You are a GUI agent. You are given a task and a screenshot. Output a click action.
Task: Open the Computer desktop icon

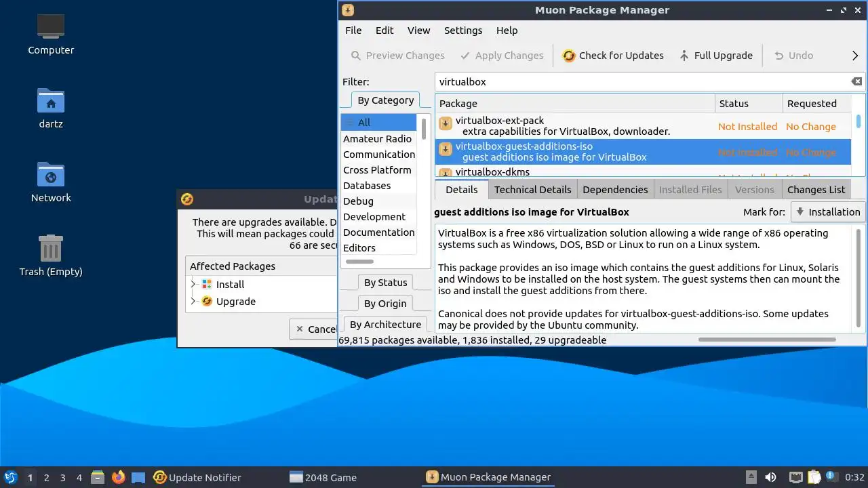click(x=51, y=26)
